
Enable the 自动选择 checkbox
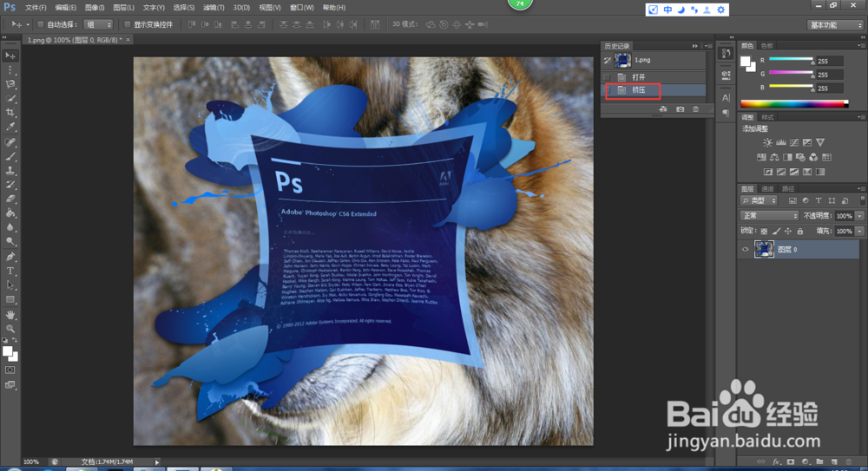pyautogui.click(x=41, y=24)
